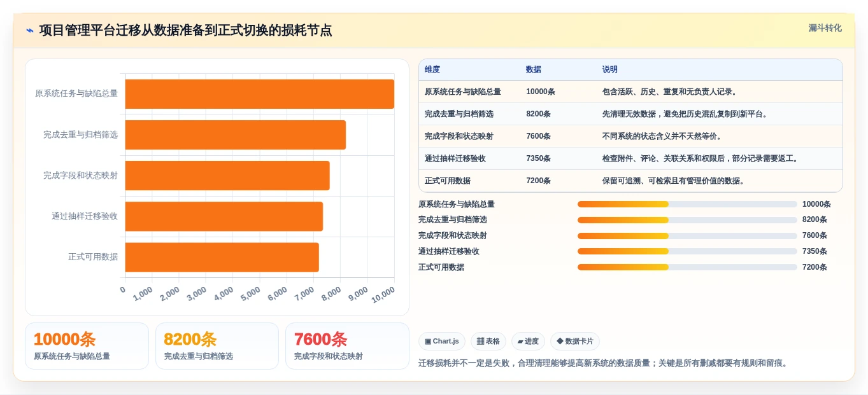Click the 5,000 x-axis tick label
Viewport: 868px width, 395px height.
(251, 293)
